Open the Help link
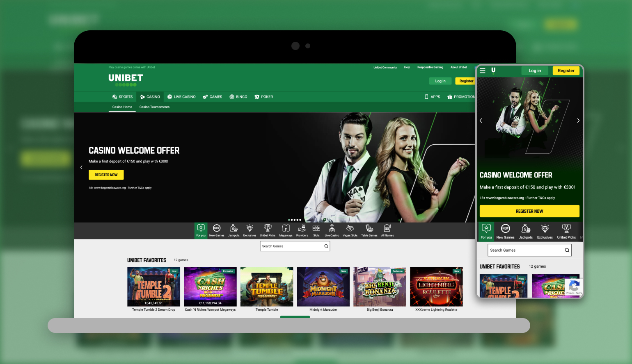The height and width of the screenshot is (364, 632). (x=407, y=67)
